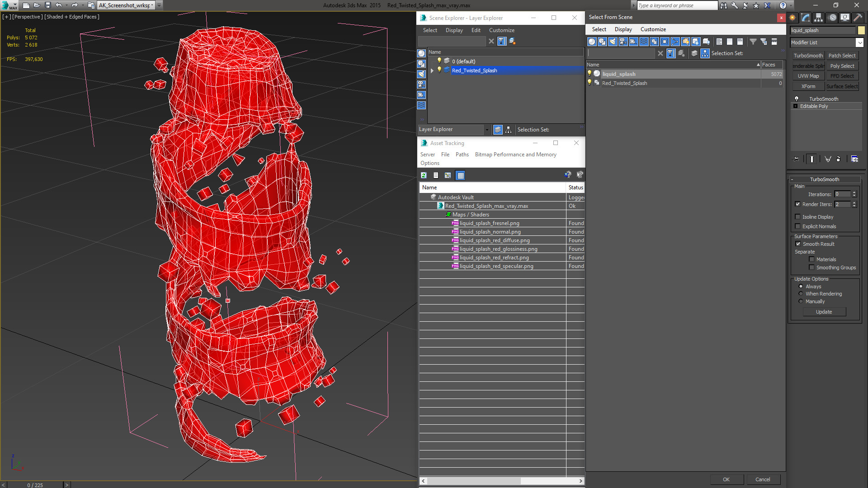Toggle Display Bone Objects filter in Select From Scene
Viewport: 868px width, 488px height.
[x=675, y=42]
